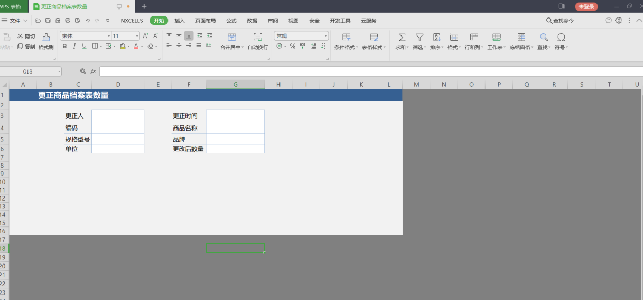The width and height of the screenshot is (644, 300).
Task: Expand the G18 name box dropdown
Action: [59, 71]
